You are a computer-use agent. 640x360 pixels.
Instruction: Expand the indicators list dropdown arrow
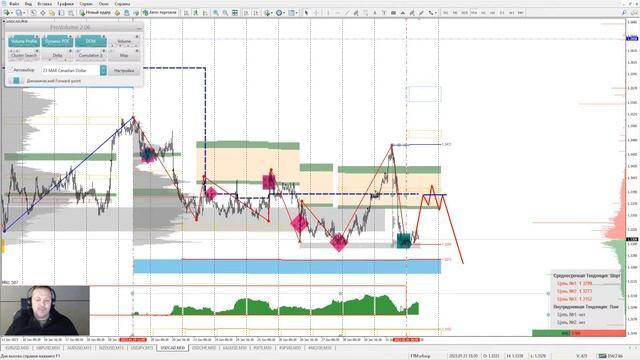pyautogui.click(x=271, y=13)
